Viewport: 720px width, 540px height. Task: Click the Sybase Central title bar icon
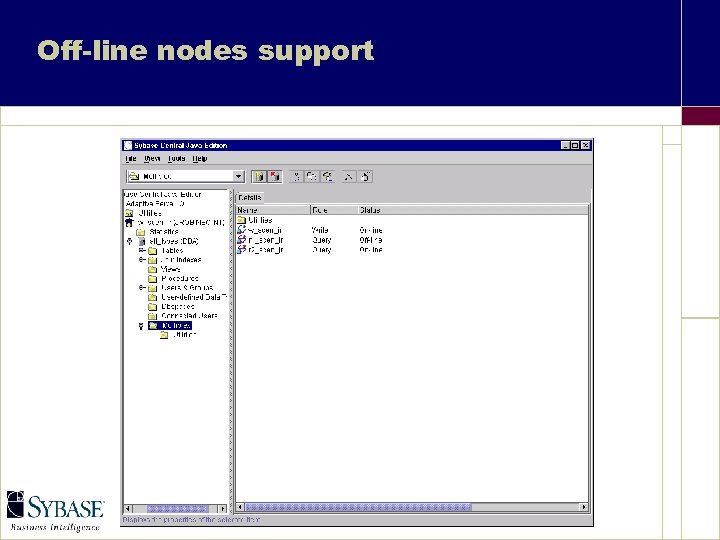(x=128, y=146)
